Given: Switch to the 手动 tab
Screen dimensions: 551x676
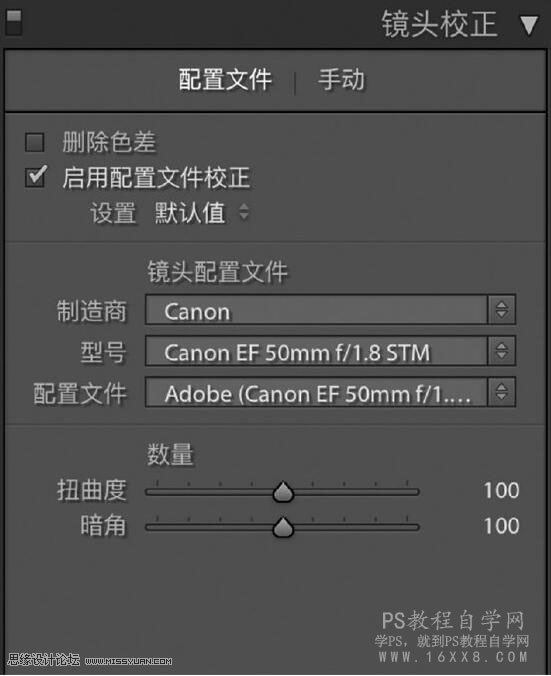Looking at the screenshot, I should coord(341,80).
